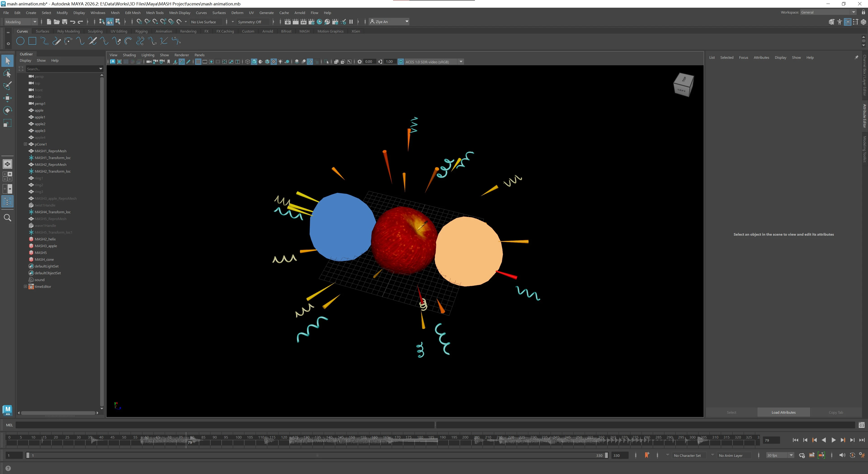Screen dimensions: 868x474
Task: Click the add bookmark icon on the range bar
Action: [647, 455]
